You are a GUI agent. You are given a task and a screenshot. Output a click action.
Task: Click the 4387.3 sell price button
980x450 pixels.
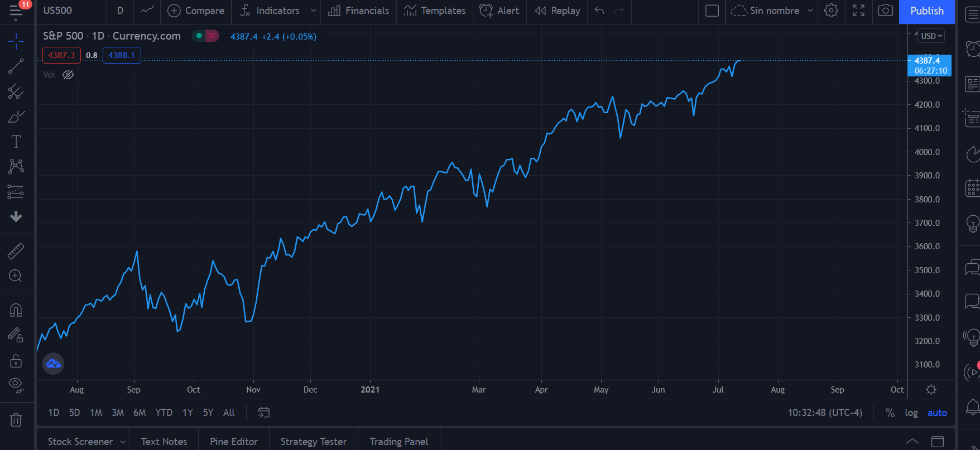pyautogui.click(x=61, y=55)
